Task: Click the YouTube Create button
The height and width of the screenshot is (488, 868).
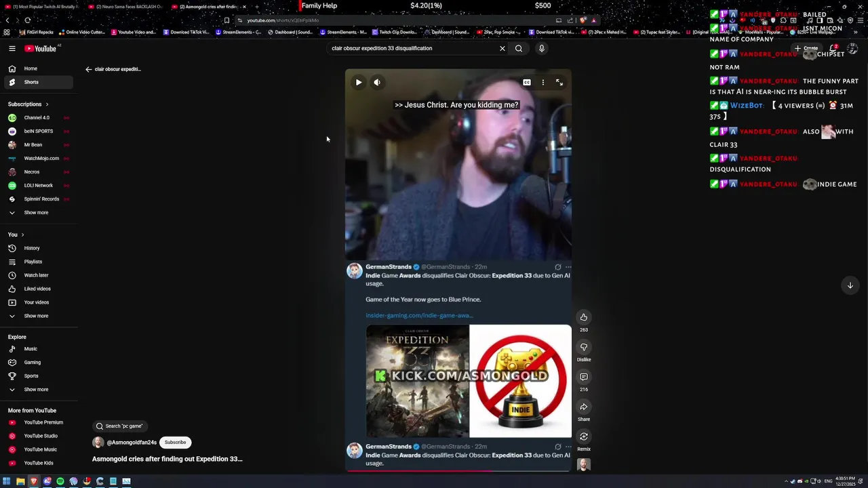Action: (807, 48)
